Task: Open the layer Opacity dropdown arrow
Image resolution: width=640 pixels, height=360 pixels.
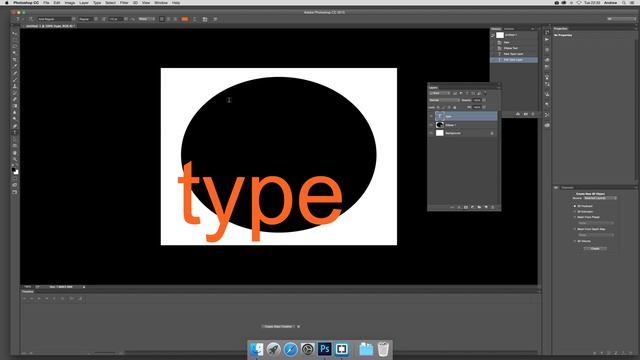Action: pos(484,100)
